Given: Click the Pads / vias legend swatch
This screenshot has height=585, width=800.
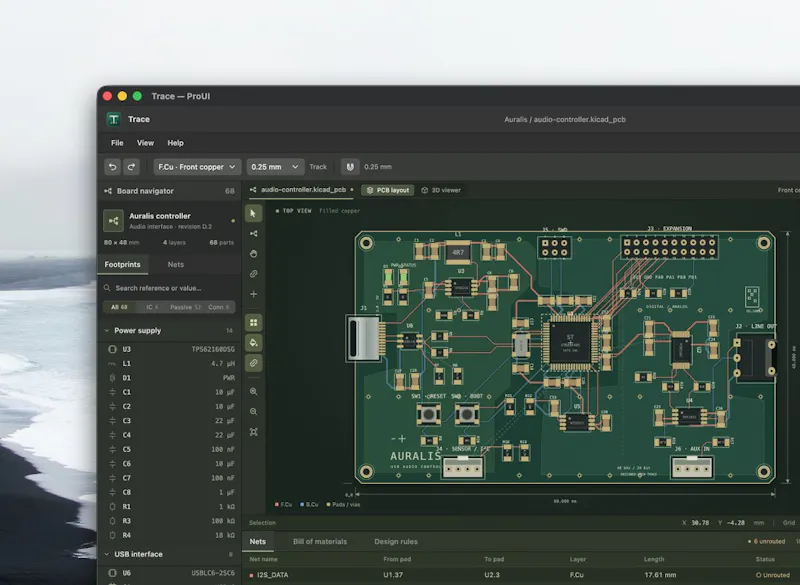Looking at the screenshot, I should point(329,504).
